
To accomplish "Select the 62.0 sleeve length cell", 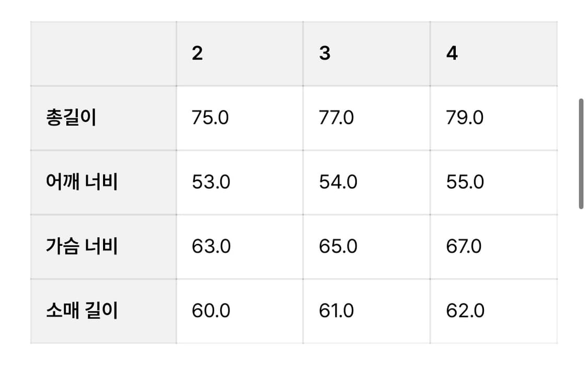I will pos(493,311).
